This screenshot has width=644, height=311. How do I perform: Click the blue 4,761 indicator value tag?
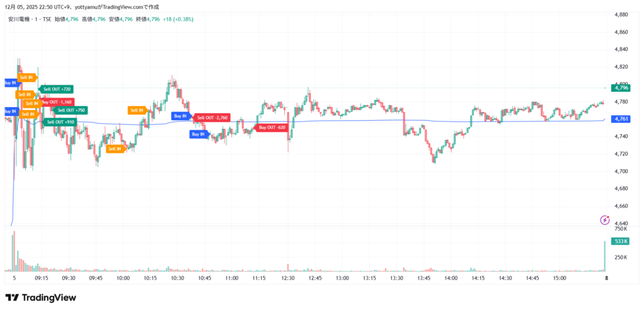[x=620, y=118]
